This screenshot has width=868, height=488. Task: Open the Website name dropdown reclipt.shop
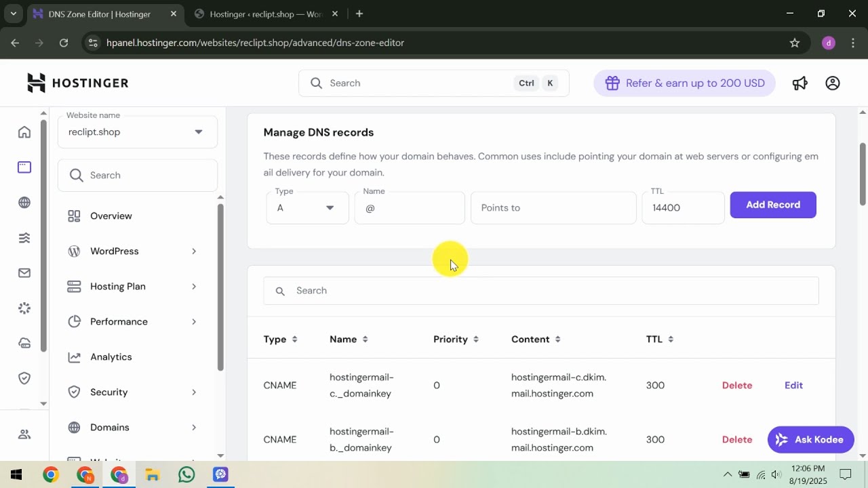(x=138, y=131)
